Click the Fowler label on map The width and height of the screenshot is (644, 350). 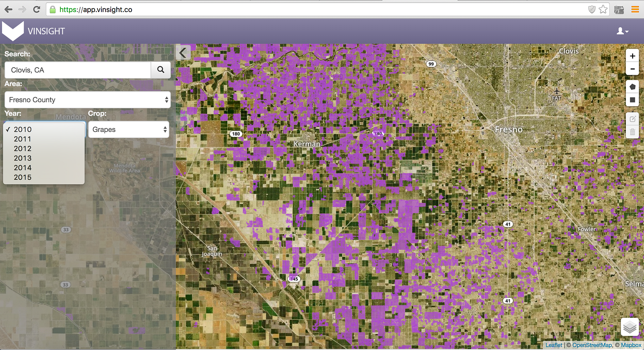click(587, 229)
